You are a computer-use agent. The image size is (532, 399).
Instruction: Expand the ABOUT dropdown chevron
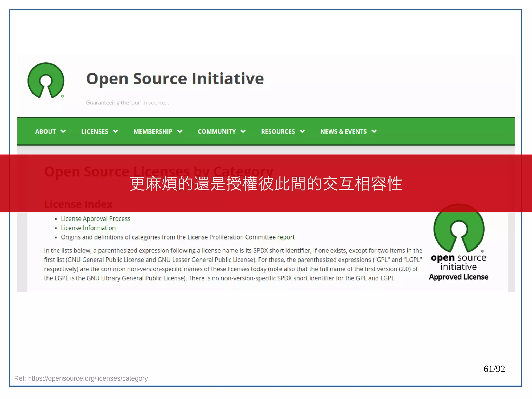63,131
